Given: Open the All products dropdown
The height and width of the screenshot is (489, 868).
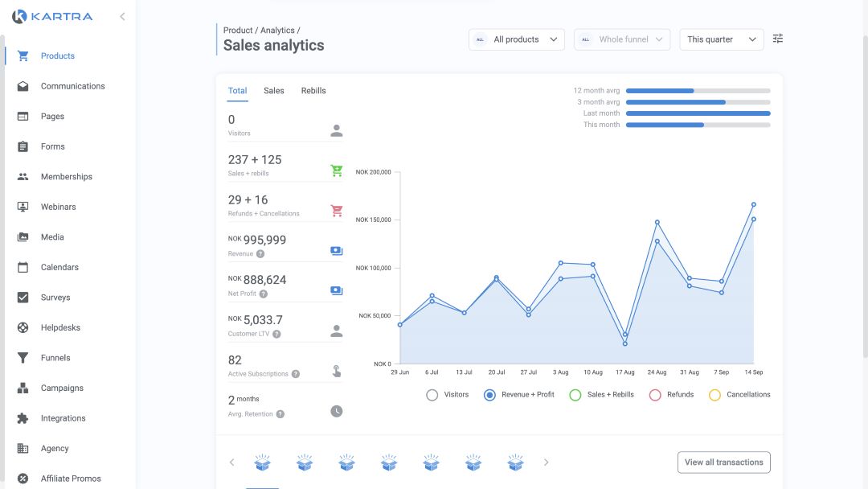Looking at the screenshot, I should [x=517, y=39].
